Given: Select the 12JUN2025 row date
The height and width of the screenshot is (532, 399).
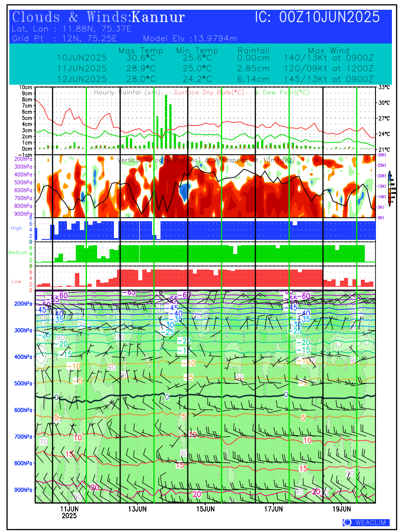Looking at the screenshot, I should 82,79.
